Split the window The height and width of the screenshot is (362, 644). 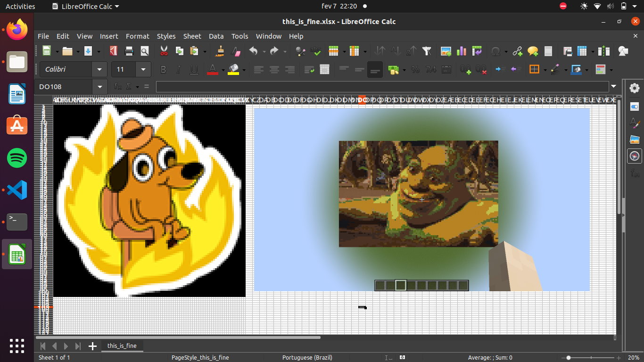coord(603,51)
